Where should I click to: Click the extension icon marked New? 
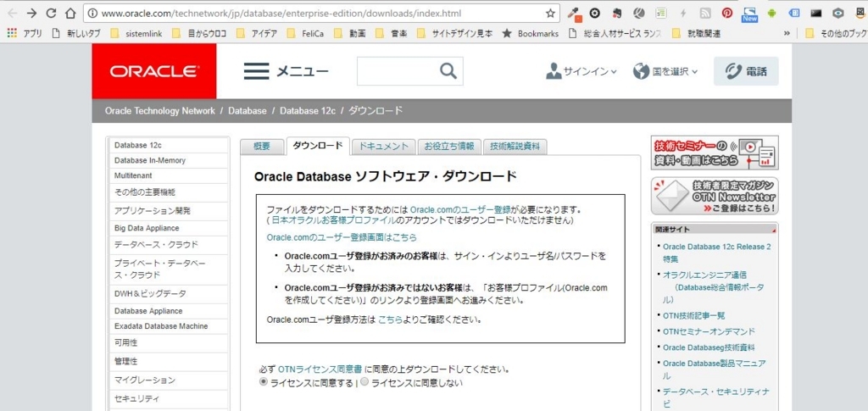749,14
